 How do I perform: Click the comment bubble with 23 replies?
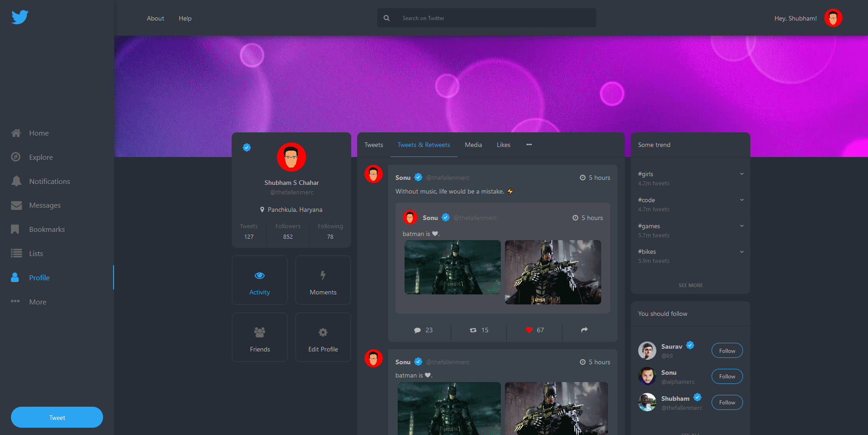417,330
